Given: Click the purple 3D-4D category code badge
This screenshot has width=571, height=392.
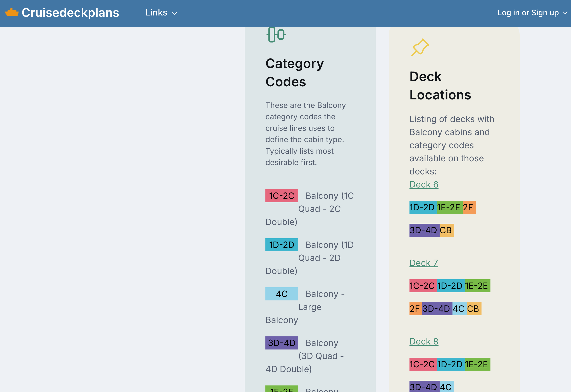Looking at the screenshot, I should point(282,343).
